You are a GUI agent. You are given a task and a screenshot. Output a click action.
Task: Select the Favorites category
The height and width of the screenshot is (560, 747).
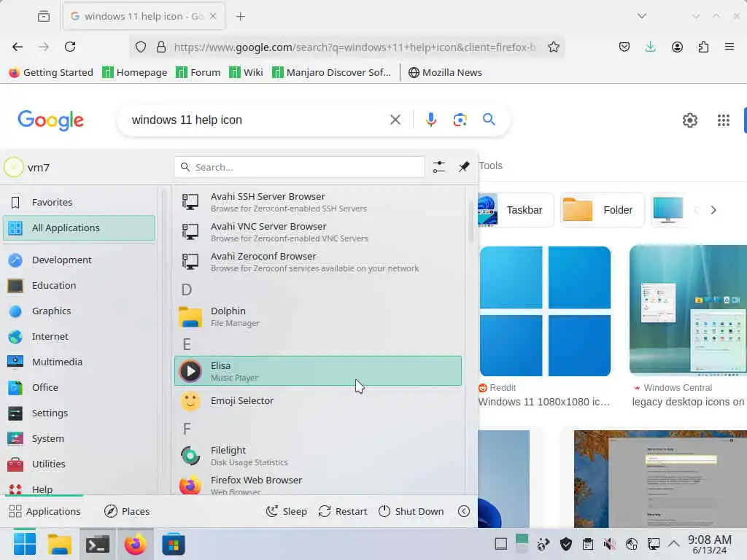click(x=79, y=203)
